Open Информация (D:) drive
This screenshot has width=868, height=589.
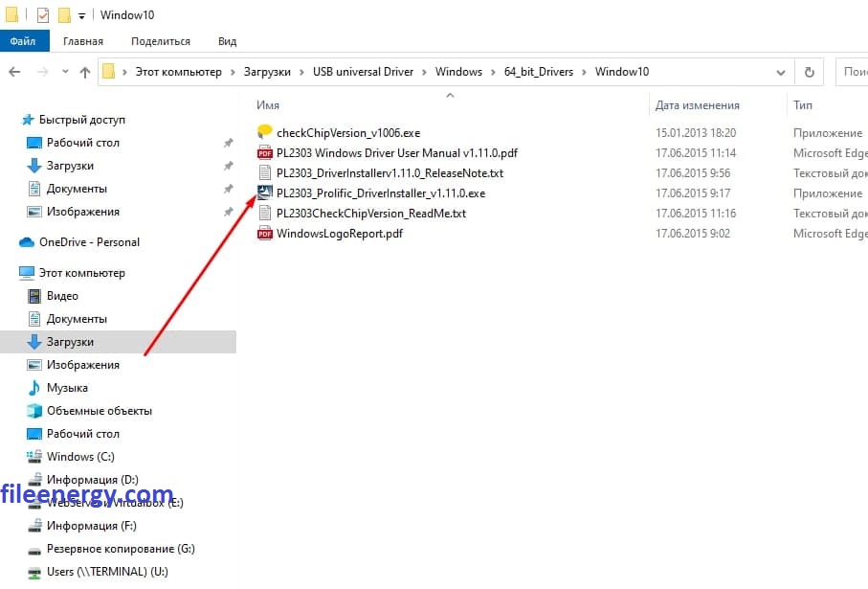point(93,479)
